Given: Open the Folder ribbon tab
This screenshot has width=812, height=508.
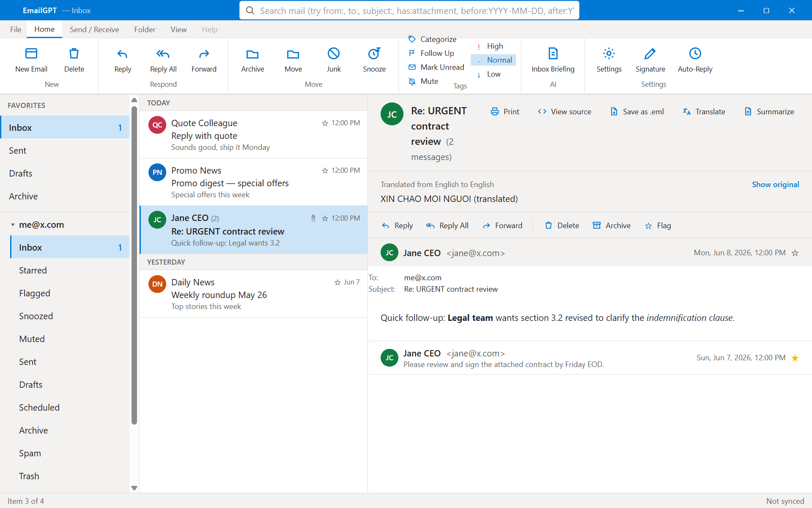Looking at the screenshot, I should [x=145, y=29].
